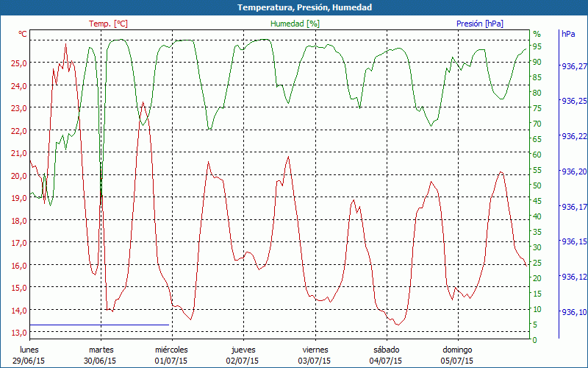Select the 'Presión [hPa]' legend label
This screenshot has height=368, width=588.
point(479,24)
